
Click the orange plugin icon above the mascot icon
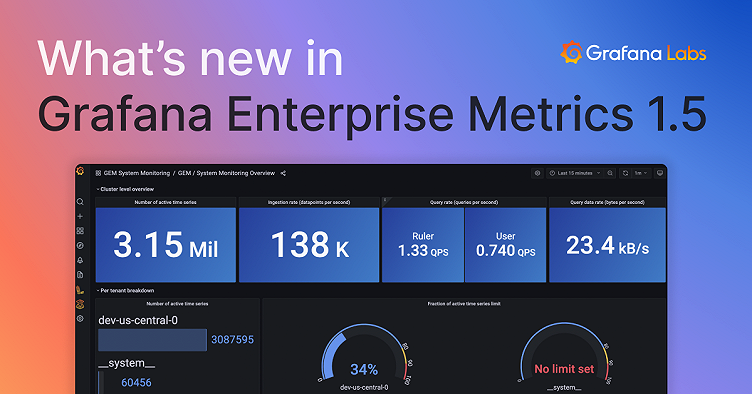[x=80, y=290]
